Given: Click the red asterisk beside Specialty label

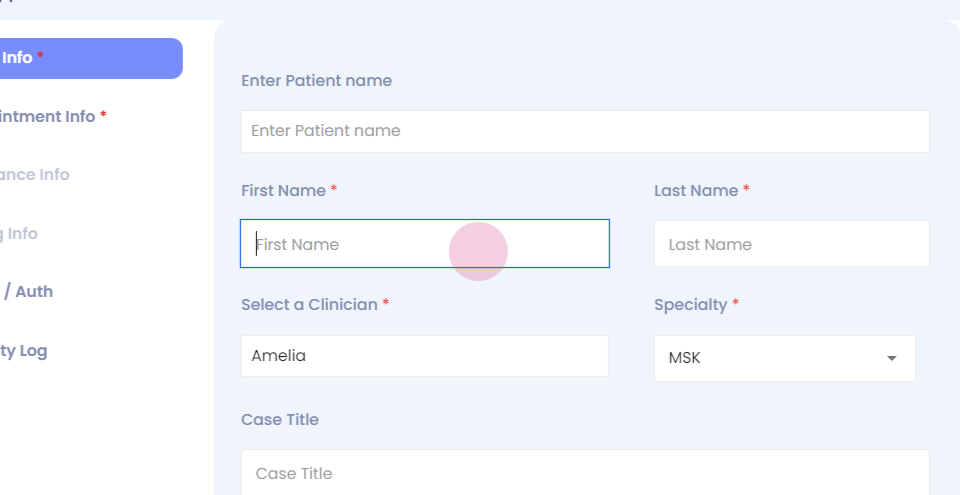Looking at the screenshot, I should [x=736, y=303].
